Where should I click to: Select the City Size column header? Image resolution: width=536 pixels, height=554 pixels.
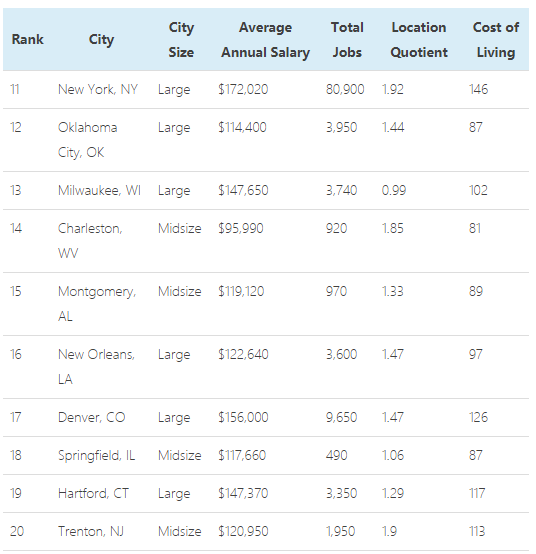181,40
